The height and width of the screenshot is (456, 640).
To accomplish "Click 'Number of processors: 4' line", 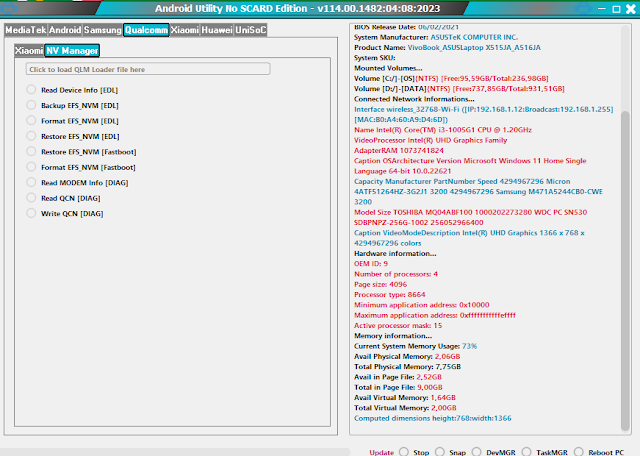I will 396,274.
